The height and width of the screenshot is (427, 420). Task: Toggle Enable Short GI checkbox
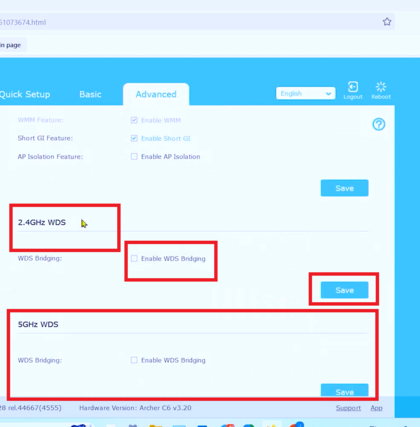tap(134, 138)
